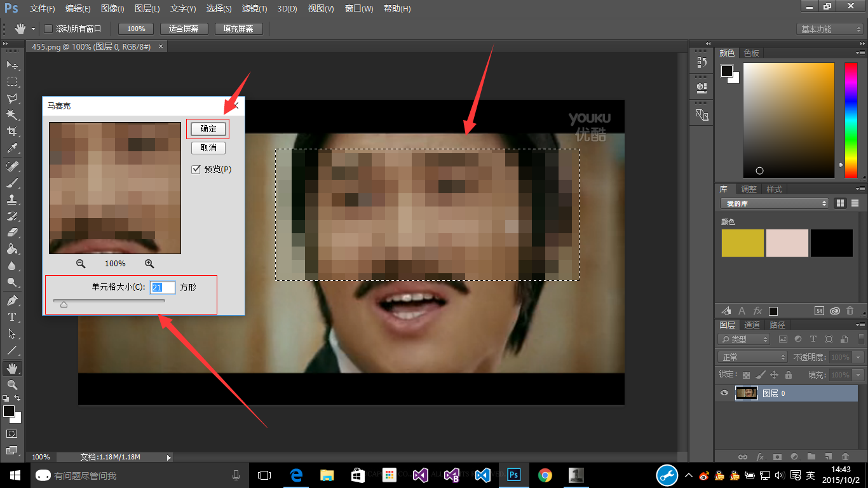Click the 100% zoom button in options bar
Viewport: 868px width, 488px height.
coord(136,29)
